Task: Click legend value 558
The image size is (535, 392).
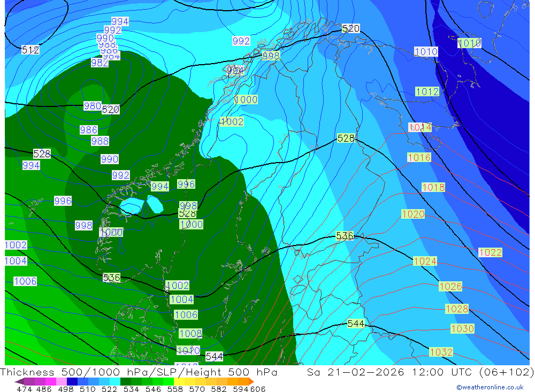Action: [x=175, y=389]
